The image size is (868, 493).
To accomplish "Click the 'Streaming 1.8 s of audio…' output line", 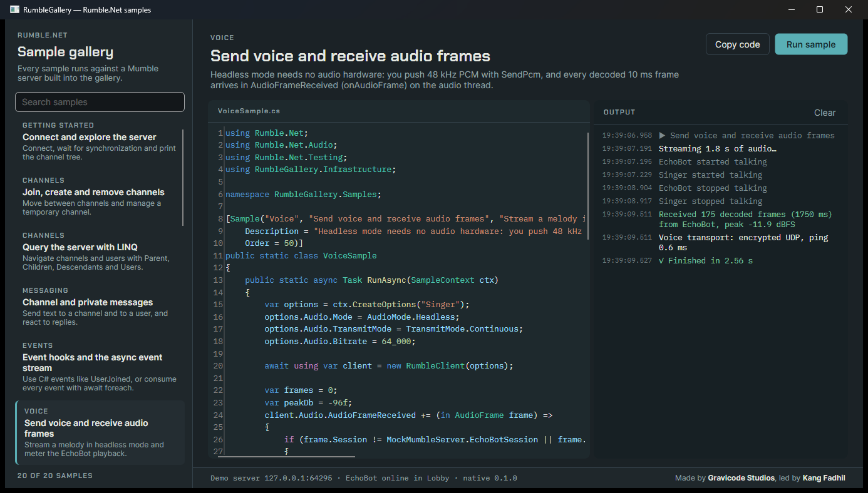I will point(718,149).
